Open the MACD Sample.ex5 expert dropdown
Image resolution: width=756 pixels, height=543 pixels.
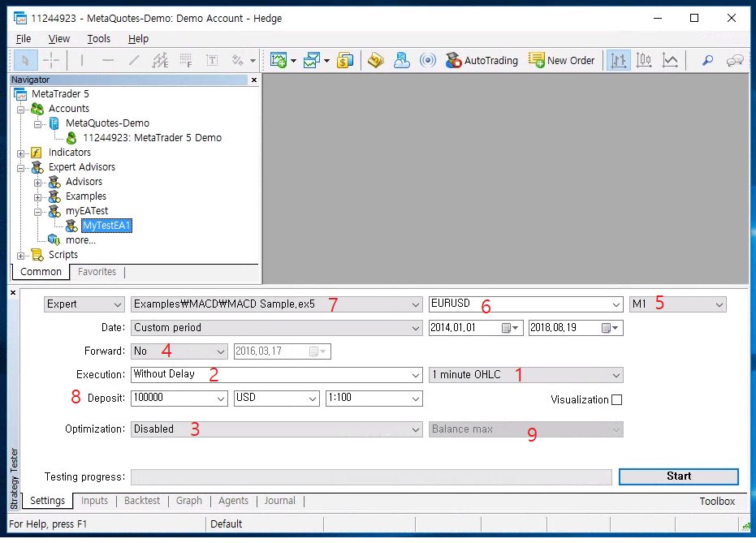pos(276,304)
